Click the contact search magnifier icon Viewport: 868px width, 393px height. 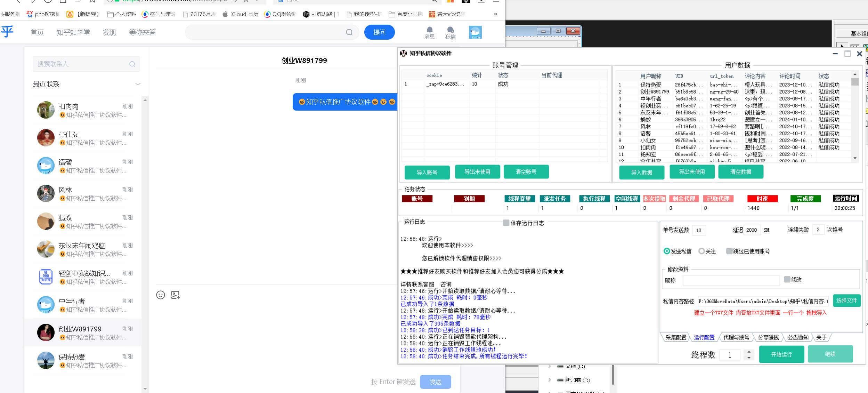point(132,64)
